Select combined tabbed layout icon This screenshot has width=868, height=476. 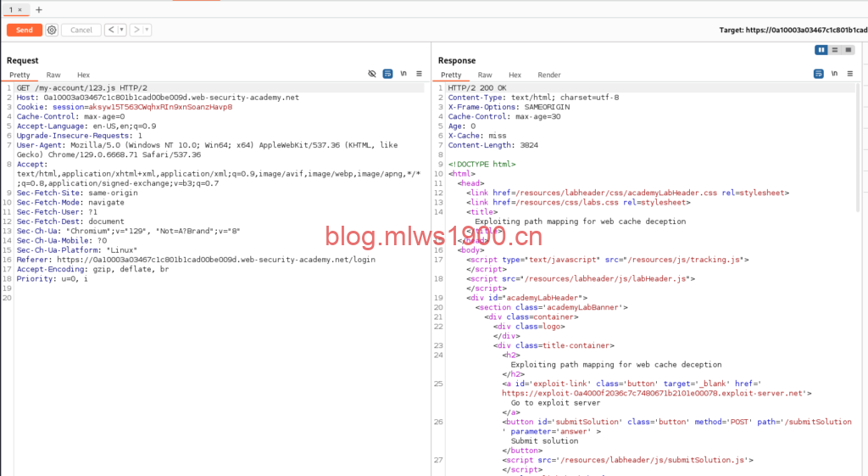(848, 50)
